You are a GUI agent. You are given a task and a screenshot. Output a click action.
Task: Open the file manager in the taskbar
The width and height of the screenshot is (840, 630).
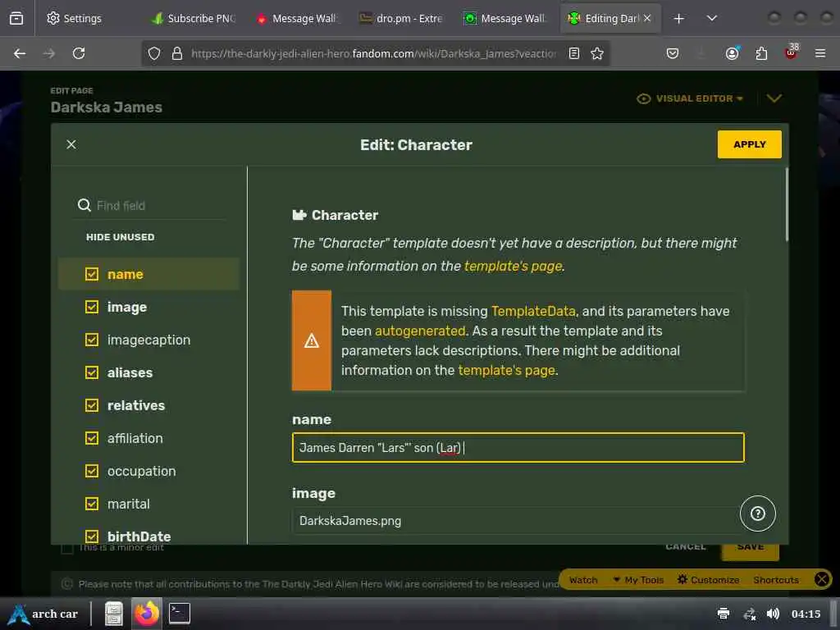(113, 614)
